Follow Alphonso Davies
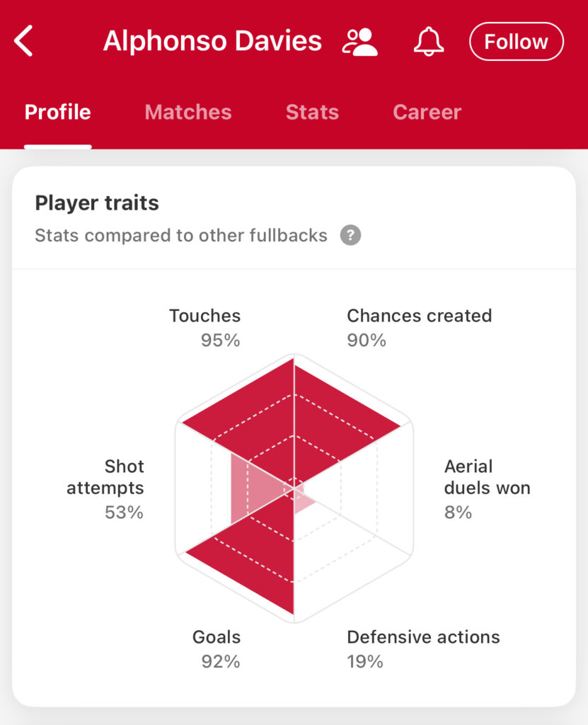 [517, 42]
